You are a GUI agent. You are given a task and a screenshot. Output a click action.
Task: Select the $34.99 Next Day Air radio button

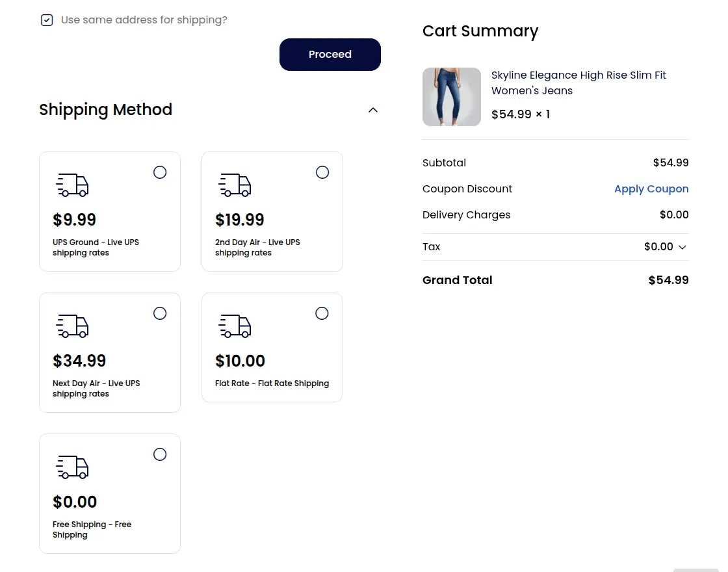[x=160, y=313]
